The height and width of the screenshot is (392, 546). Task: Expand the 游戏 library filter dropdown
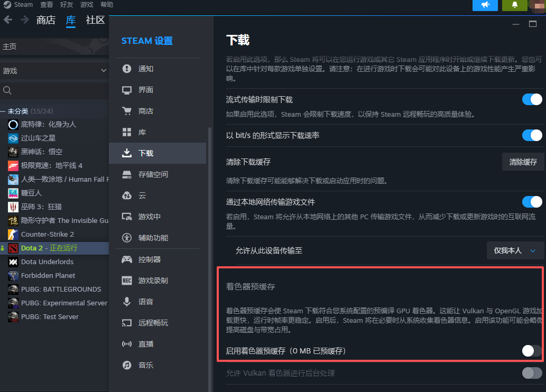tap(54, 71)
